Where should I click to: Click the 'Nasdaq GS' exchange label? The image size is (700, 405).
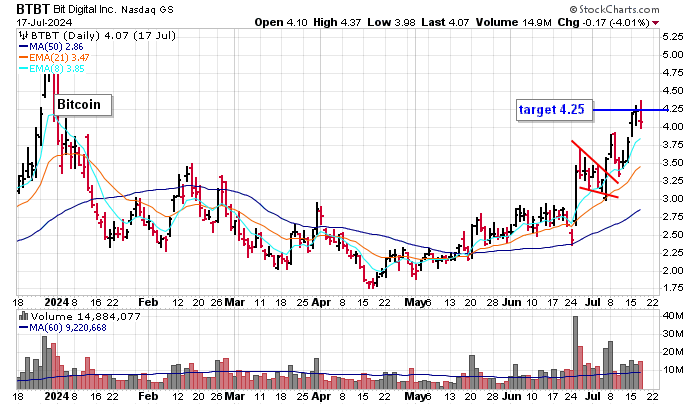[147, 9]
